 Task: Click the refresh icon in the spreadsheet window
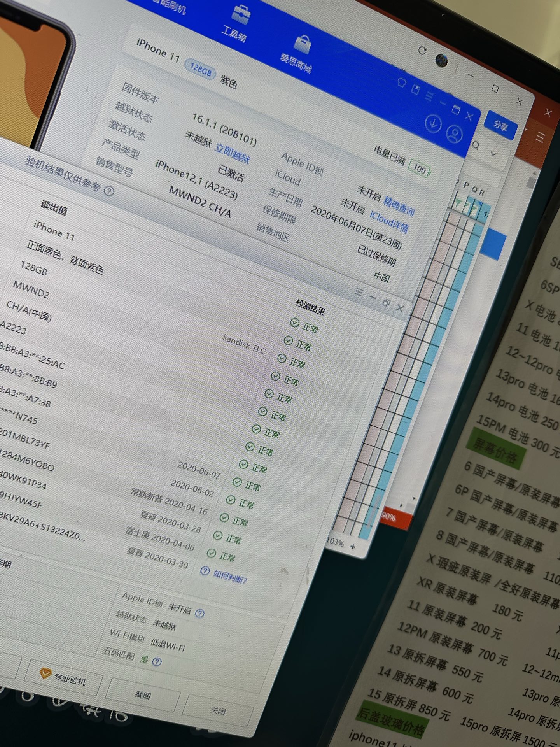(422, 50)
